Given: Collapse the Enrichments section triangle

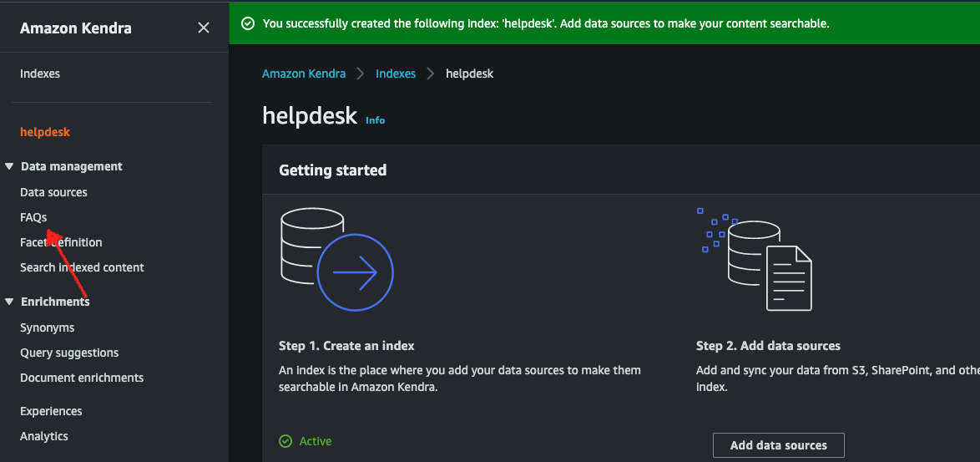Looking at the screenshot, I should point(9,302).
